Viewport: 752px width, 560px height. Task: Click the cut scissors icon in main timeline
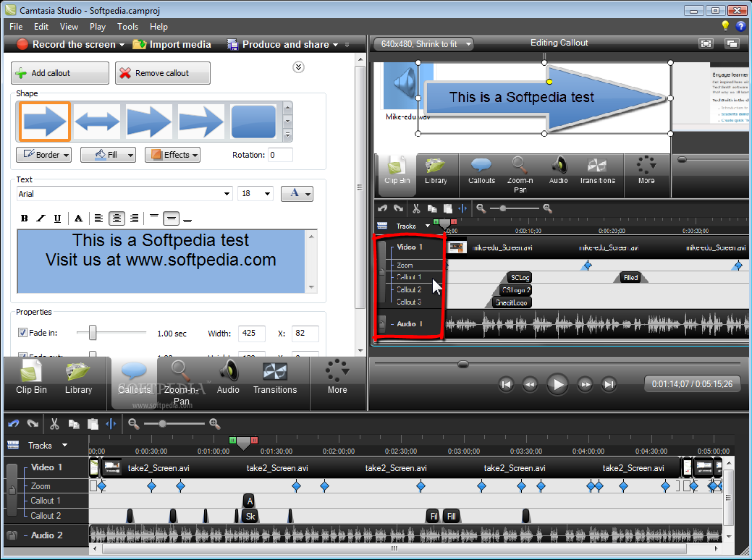click(54, 424)
